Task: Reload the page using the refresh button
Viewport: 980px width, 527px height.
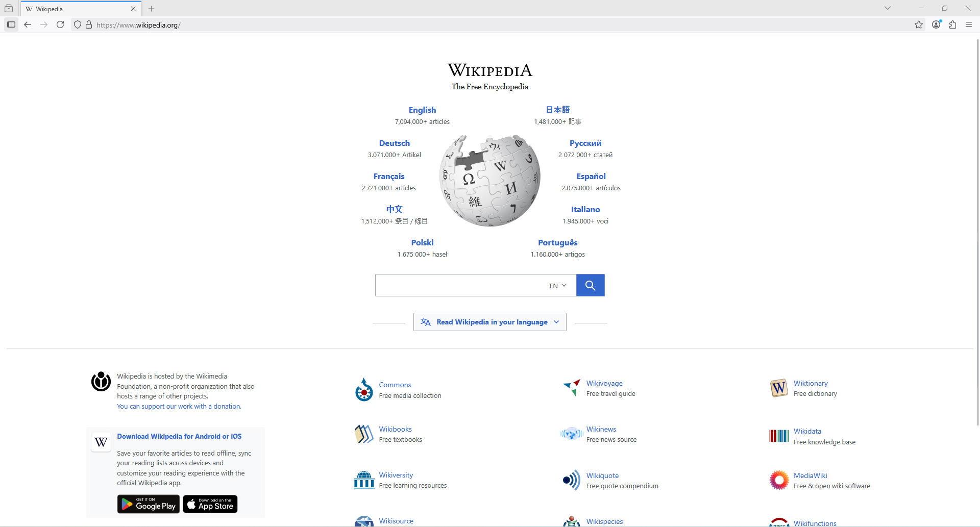Action: pyautogui.click(x=60, y=24)
